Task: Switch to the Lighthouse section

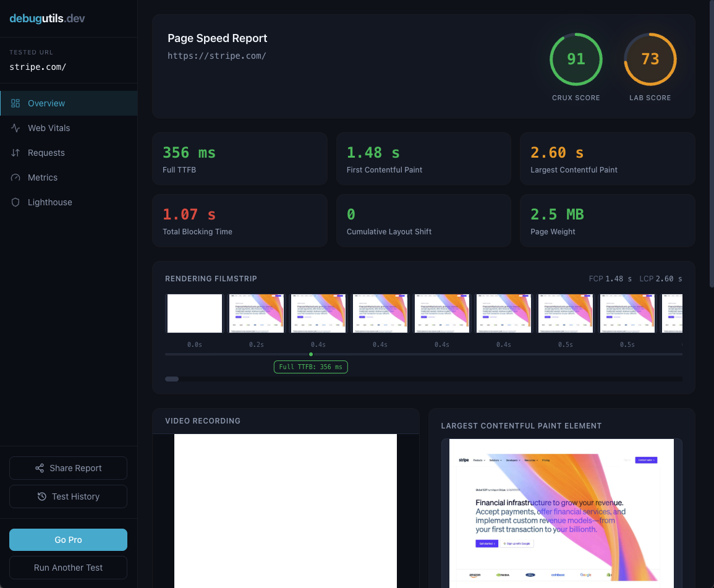Action: point(49,202)
